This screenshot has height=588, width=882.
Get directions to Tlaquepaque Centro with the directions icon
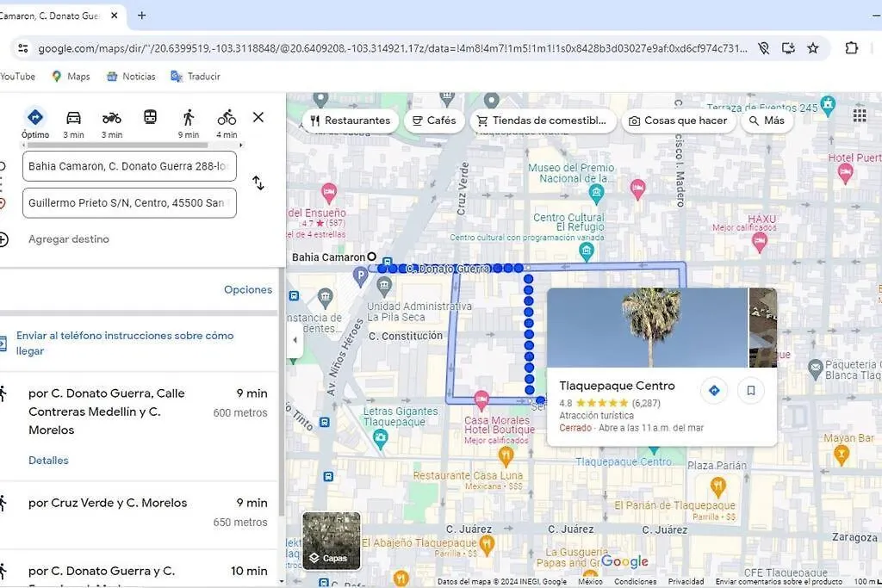pos(714,390)
